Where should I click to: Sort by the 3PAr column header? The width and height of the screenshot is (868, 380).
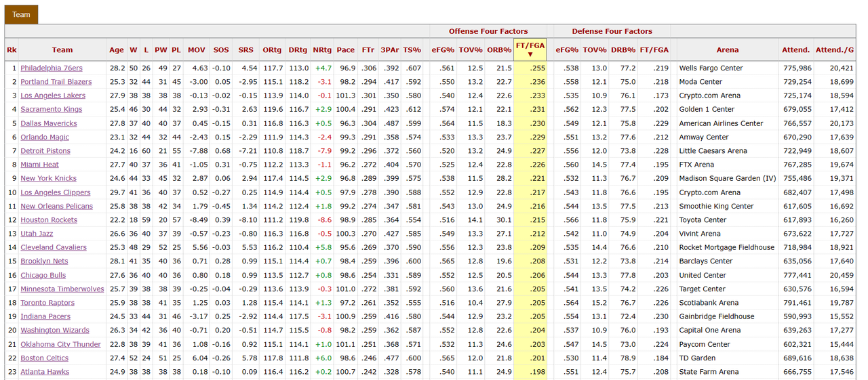coord(390,49)
